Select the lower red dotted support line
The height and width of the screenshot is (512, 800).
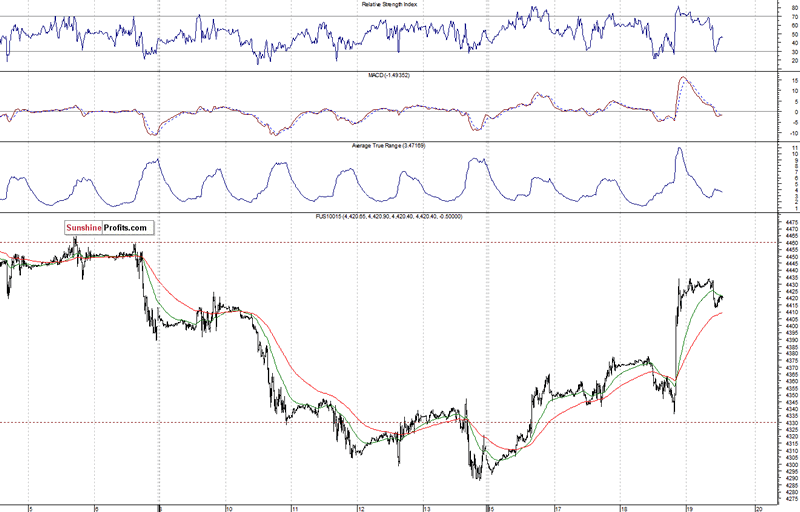400,422
